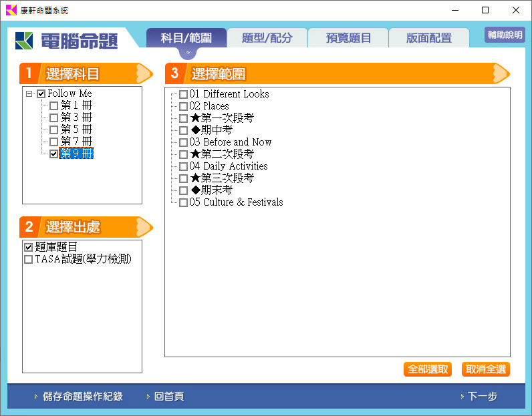
Task: Click the 康軒命題系統 title bar app icon
Action: 10,10
